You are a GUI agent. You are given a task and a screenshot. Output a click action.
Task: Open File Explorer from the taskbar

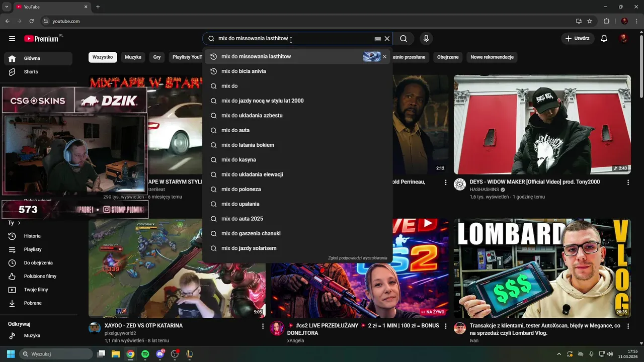pos(116,354)
